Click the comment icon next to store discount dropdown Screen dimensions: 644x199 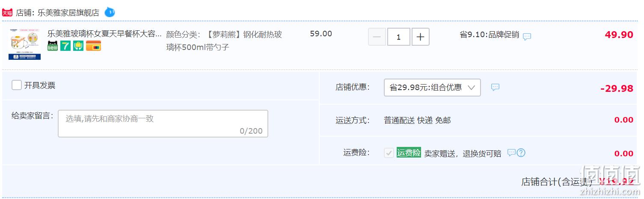(495, 87)
